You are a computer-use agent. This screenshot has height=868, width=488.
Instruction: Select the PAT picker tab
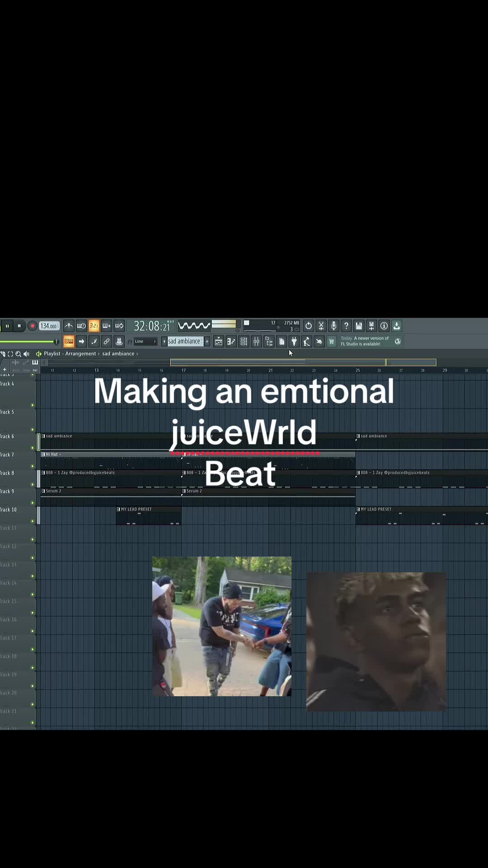[35, 370]
